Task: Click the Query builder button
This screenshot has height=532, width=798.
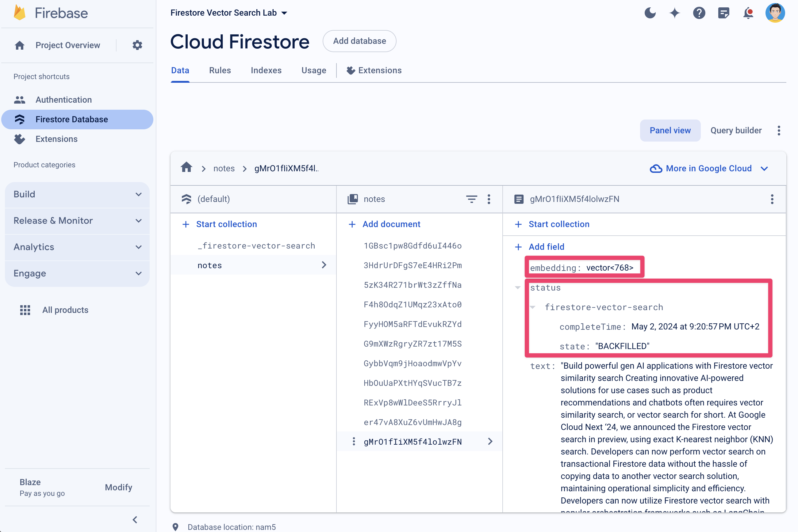Action: tap(736, 131)
